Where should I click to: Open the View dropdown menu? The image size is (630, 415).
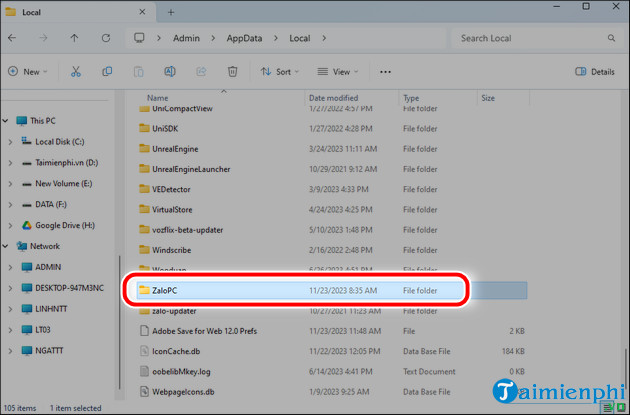339,72
